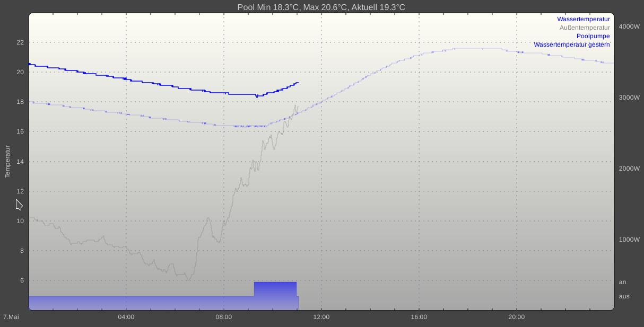
Task: Click the Wassertemperatur gestern legend entry
Action: point(572,45)
